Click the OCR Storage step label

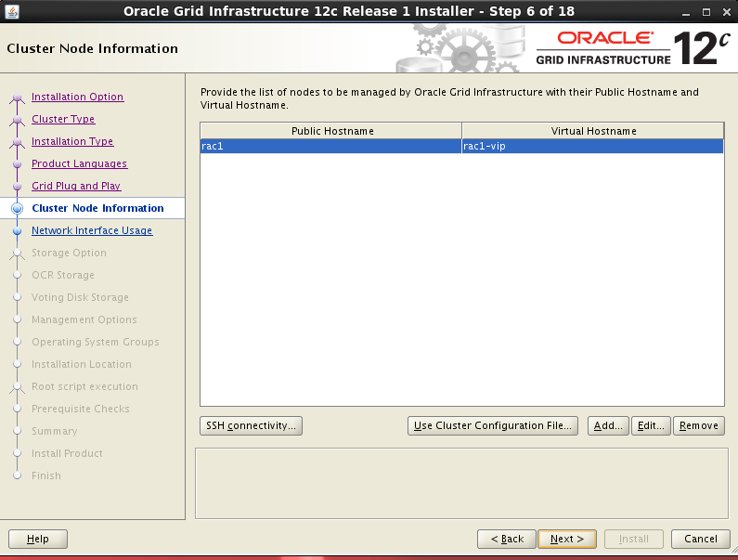pyautogui.click(x=63, y=275)
